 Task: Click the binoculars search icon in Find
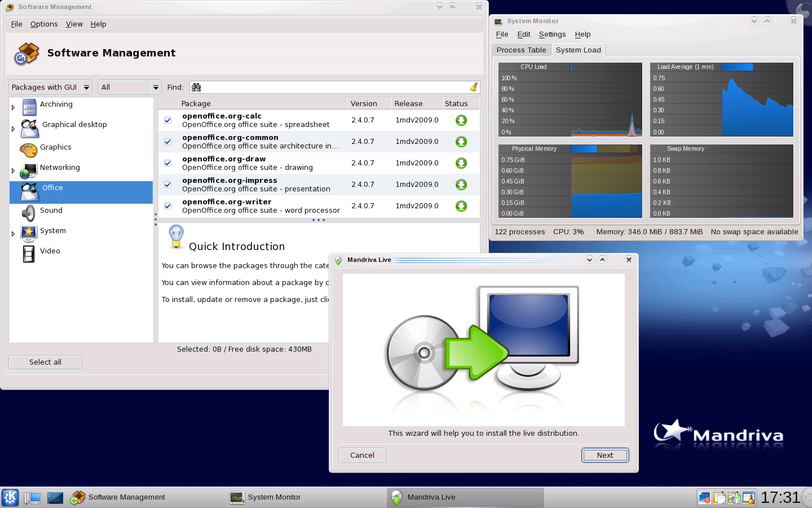click(x=196, y=87)
